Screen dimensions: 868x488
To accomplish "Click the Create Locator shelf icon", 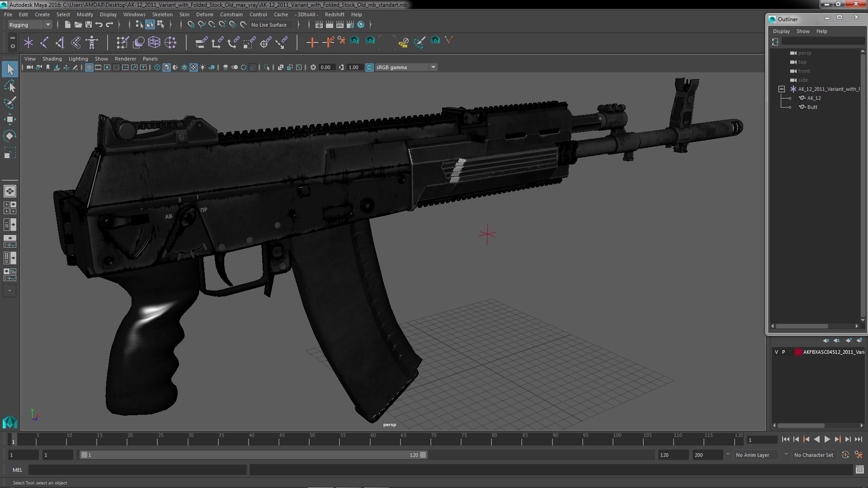I will pos(28,43).
